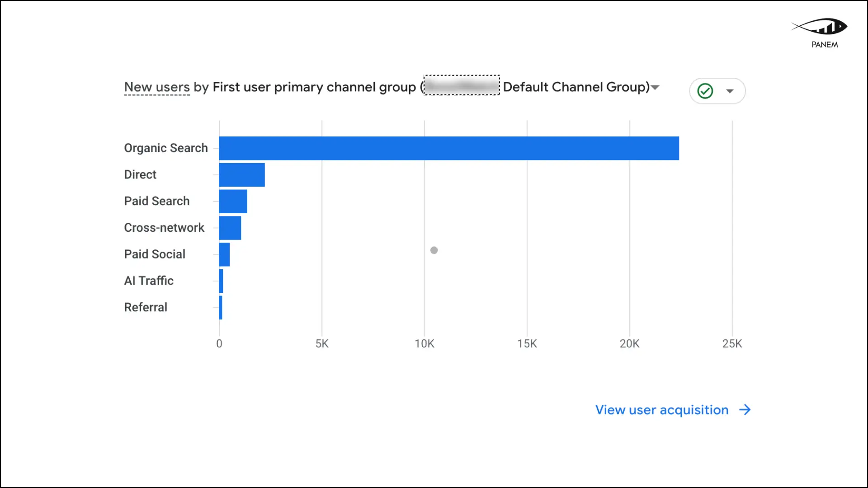Click the Referral bar
This screenshot has width=868, height=488.
coord(221,307)
